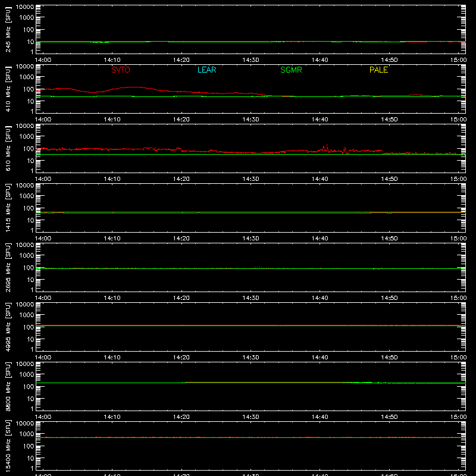This screenshot has height=476, width=476.
Task: Select the '4995 MHz [SFU]' axis title
Action: pyautogui.click(x=8, y=327)
